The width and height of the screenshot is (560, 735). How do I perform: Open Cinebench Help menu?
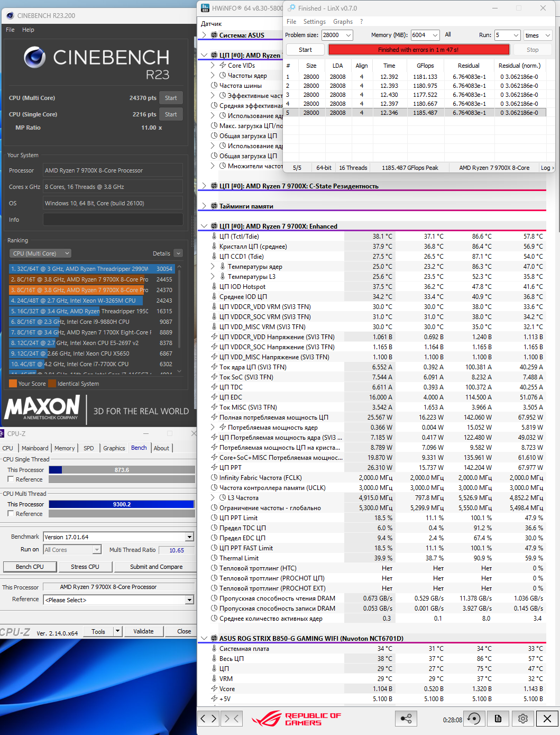tap(28, 30)
